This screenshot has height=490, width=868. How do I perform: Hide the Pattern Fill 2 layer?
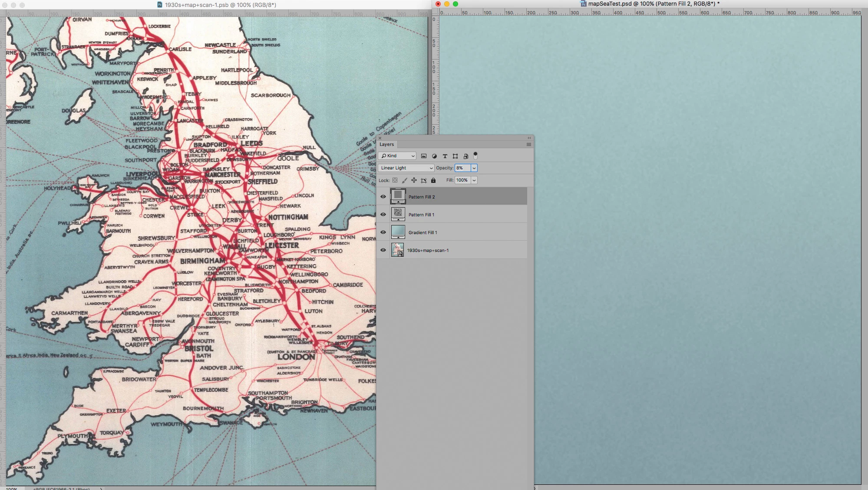pos(383,197)
